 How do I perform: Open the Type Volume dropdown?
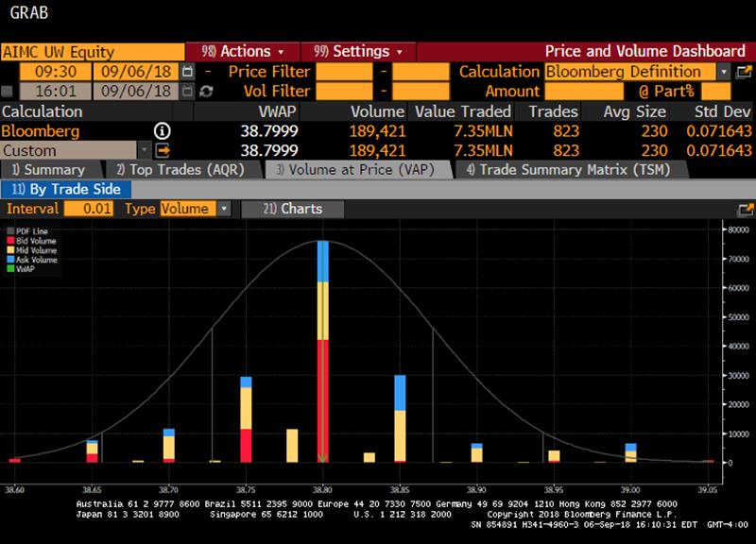click(224, 209)
